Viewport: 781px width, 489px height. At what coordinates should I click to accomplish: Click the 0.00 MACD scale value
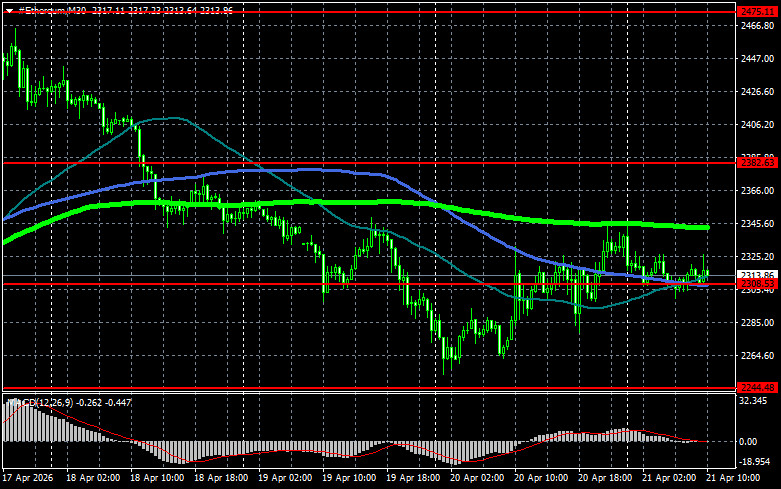tap(749, 442)
